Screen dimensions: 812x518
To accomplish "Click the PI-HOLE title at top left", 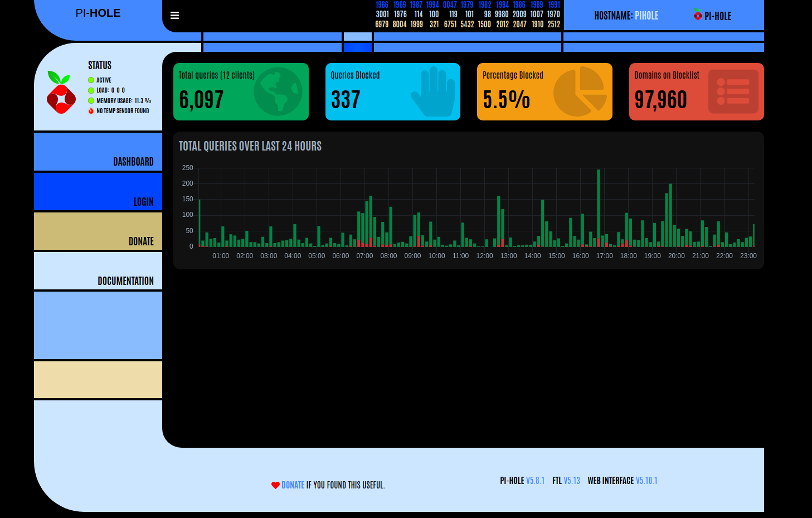I will click(98, 13).
